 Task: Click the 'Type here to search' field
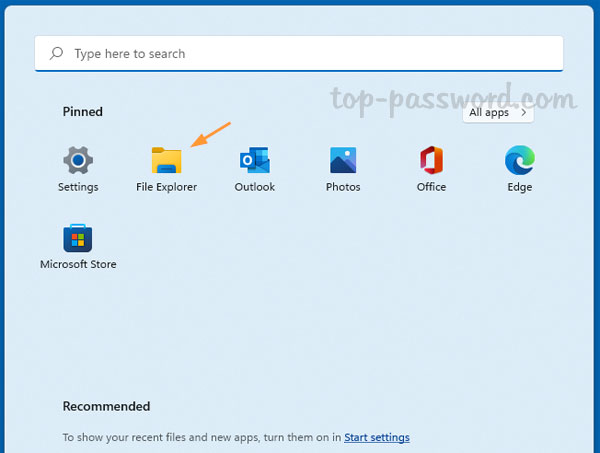[300, 54]
